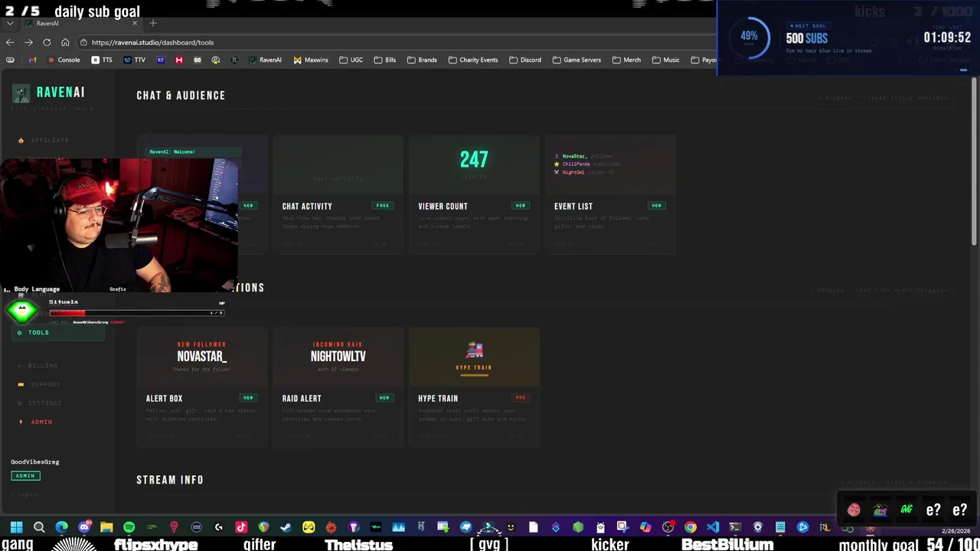Expand the Brands bookmarks folder

click(x=422, y=60)
